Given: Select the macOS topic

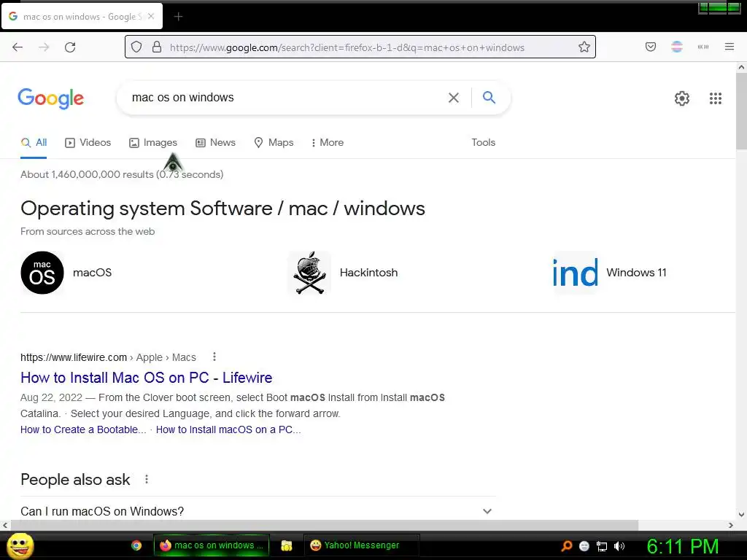Looking at the screenshot, I should coord(66,273).
